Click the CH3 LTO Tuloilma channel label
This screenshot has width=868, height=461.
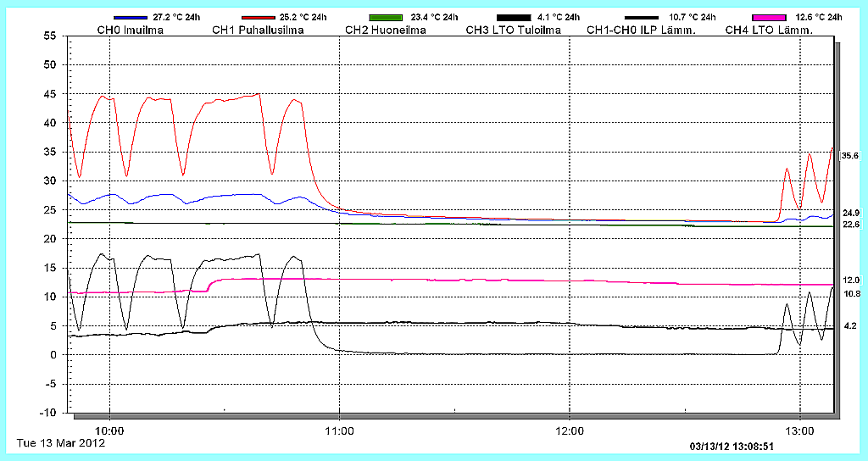[x=514, y=31]
